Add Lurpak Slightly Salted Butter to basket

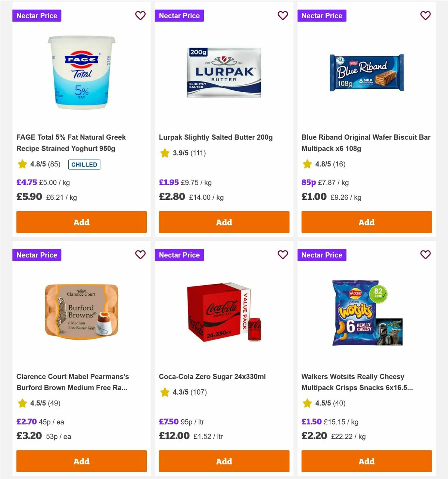pos(224,222)
